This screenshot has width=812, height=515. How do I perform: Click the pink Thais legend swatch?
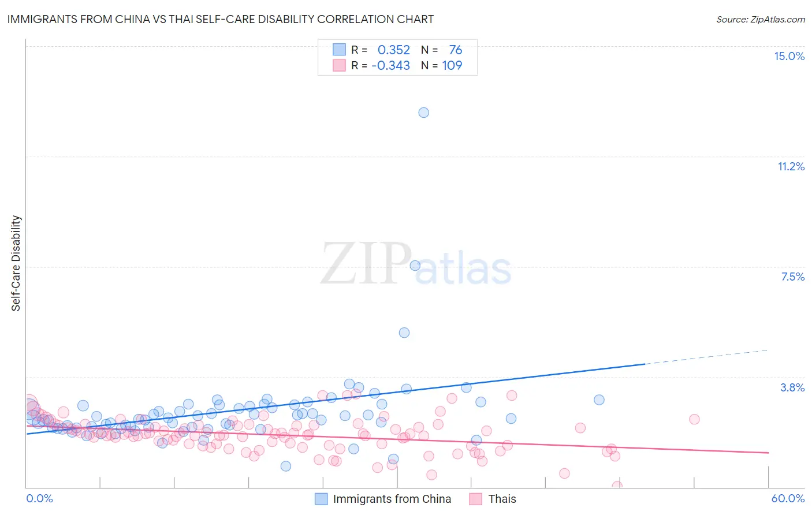476,499
